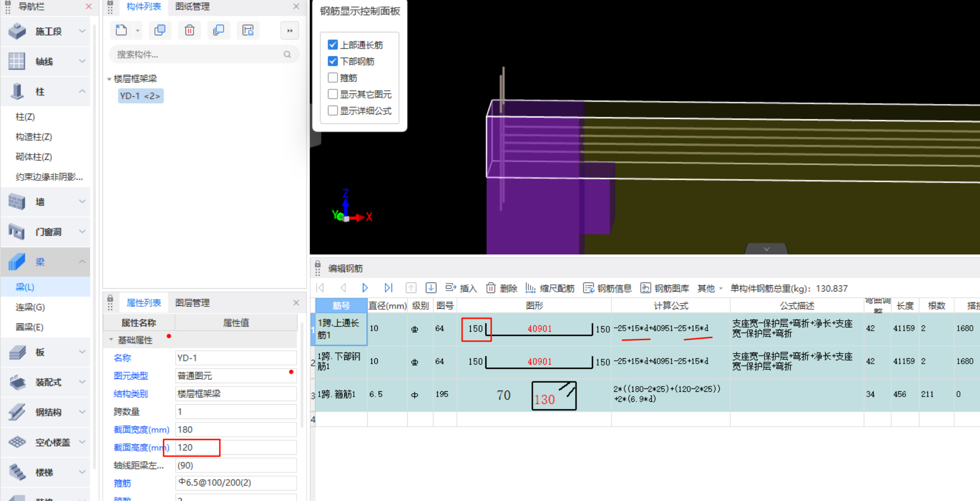
Task: Click the 施工段 category icon
Action: [17, 31]
